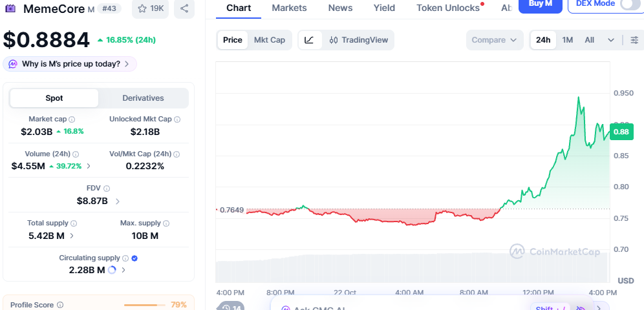Click the USD currency label on chart
Viewport: 644px width, 310px height.
coord(626,281)
